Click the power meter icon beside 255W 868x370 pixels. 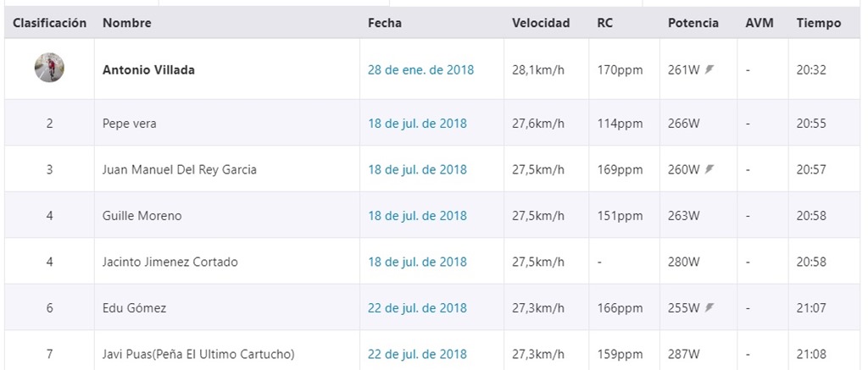(x=709, y=307)
